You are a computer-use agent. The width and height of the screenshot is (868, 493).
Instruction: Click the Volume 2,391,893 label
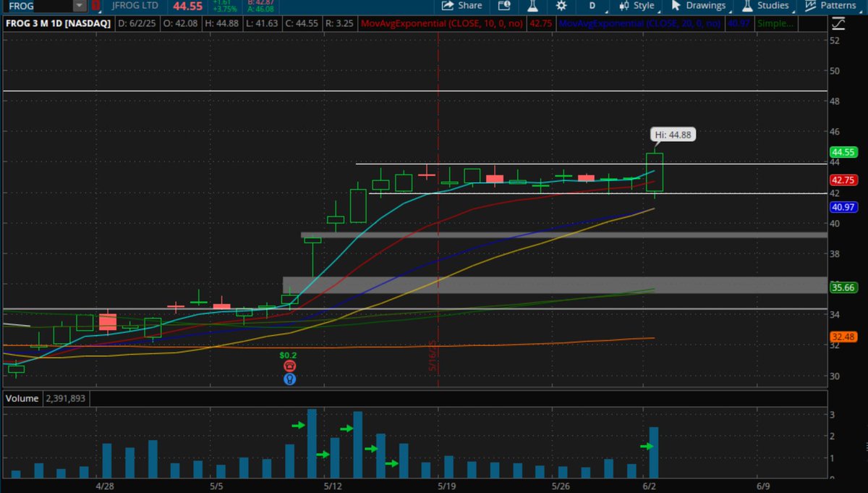[x=46, y=398]
